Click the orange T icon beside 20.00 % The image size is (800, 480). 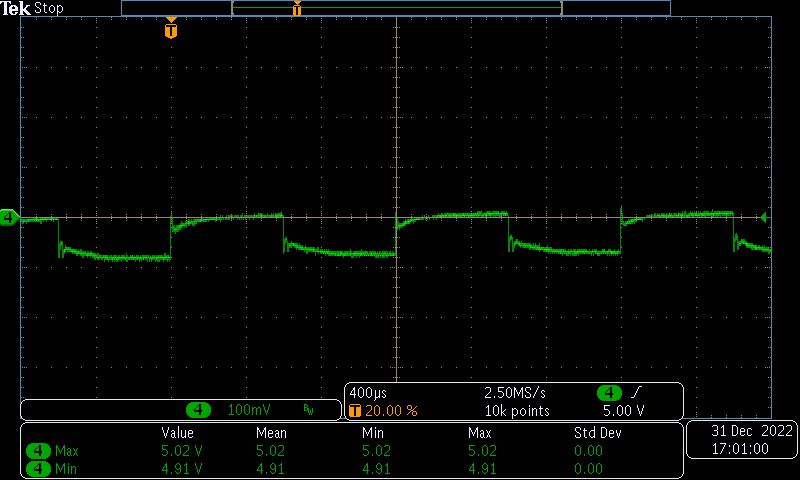point(354,410)
